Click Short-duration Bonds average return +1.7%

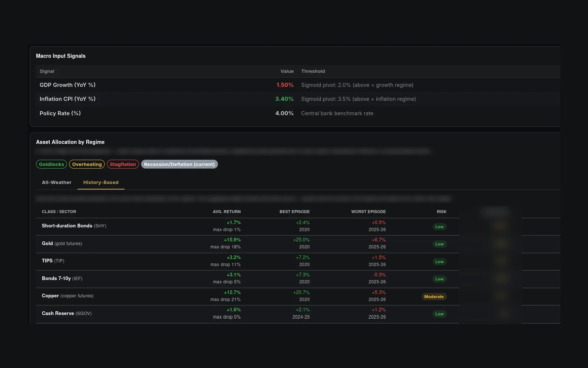234,223
